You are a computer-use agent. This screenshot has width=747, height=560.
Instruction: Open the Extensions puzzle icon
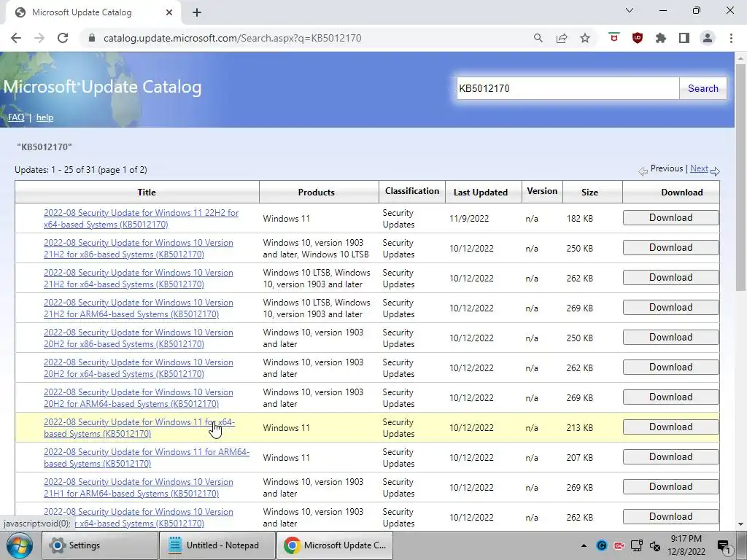(x=661, y=38)
